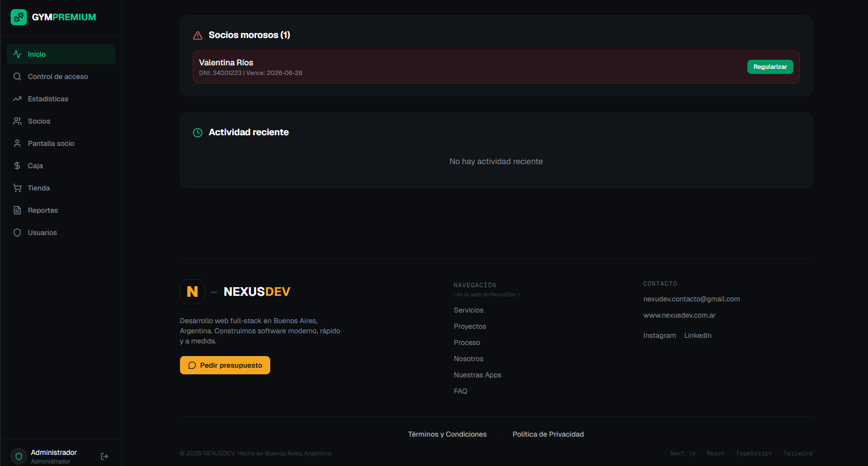Screen dimensions: 868x466
Task: Open Términos y Condiciones link
Action: click(x=447, y=434)
